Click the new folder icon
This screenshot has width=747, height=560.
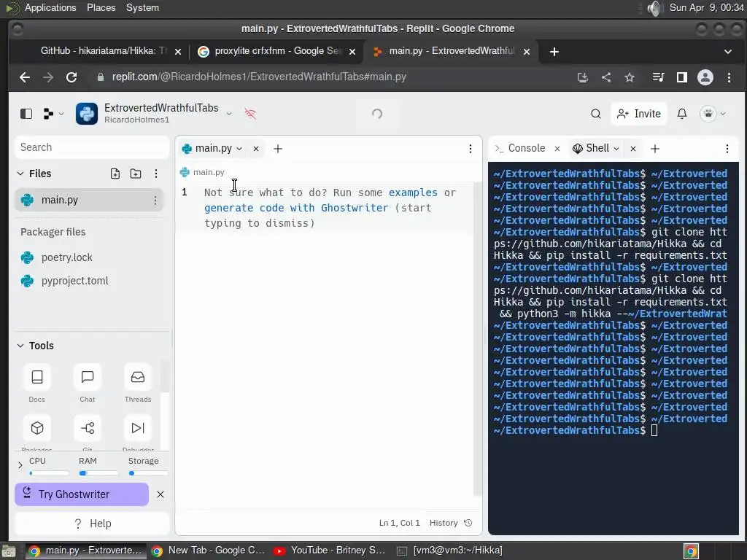click(136, 174)
